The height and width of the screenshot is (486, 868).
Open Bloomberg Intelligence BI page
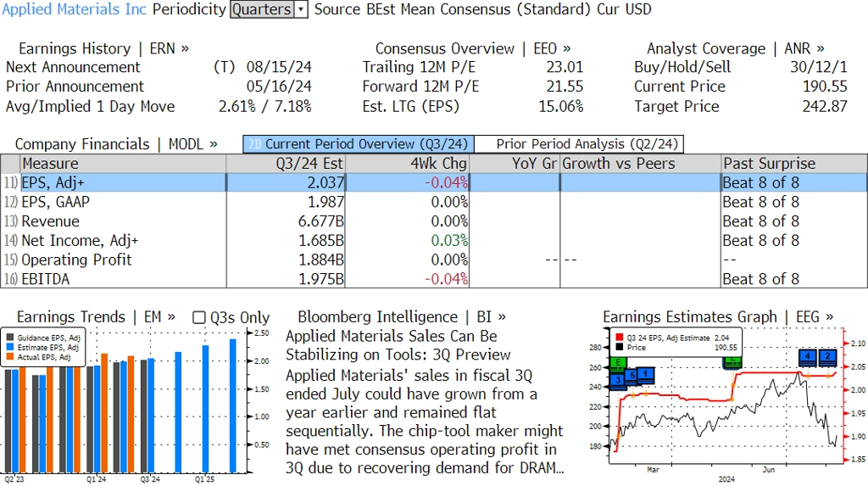click(402, 317)
